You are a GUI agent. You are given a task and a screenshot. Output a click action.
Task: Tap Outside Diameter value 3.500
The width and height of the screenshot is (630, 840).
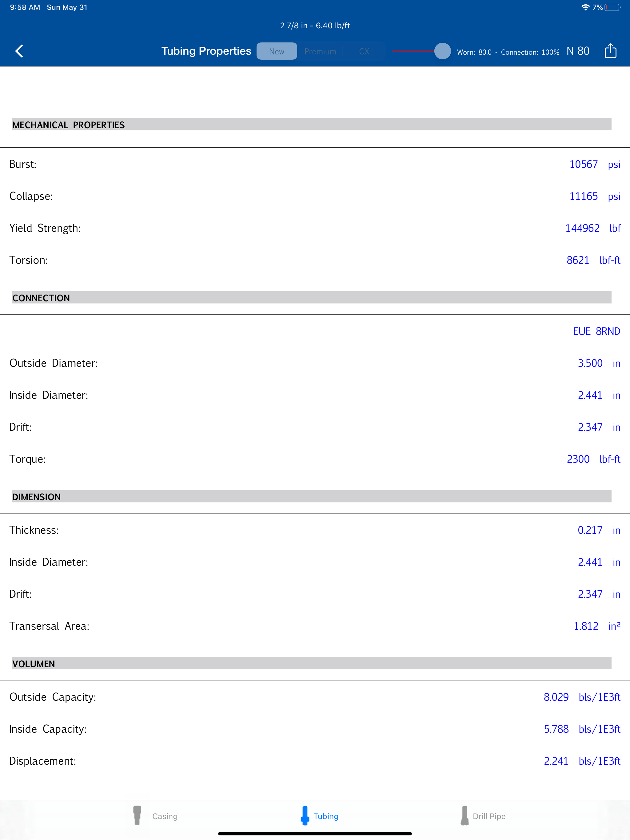tap(590, 363)
